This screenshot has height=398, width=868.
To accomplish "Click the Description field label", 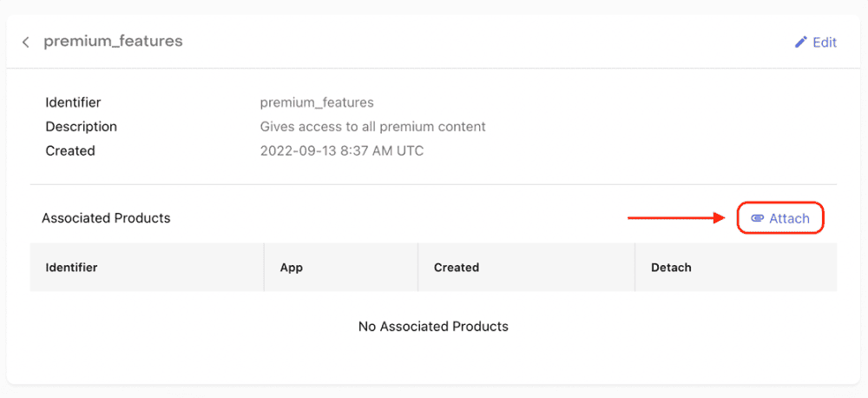I will pos(81,127).
